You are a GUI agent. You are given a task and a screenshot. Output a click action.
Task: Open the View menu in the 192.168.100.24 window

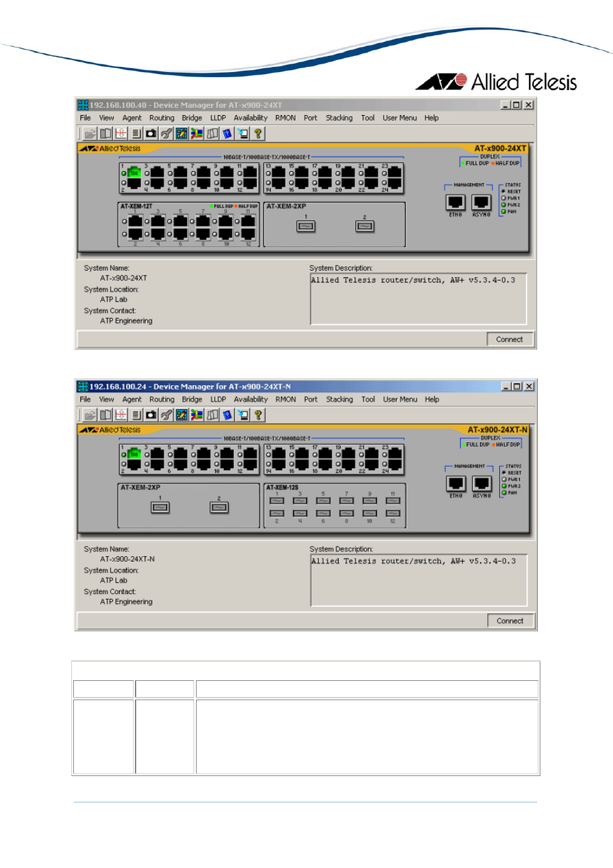click(x=107, y=400)
